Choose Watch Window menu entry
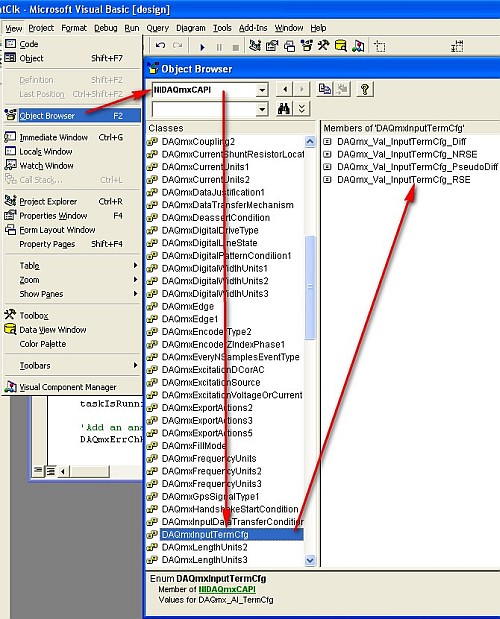 pyautogui.click(x=72, y=166)
